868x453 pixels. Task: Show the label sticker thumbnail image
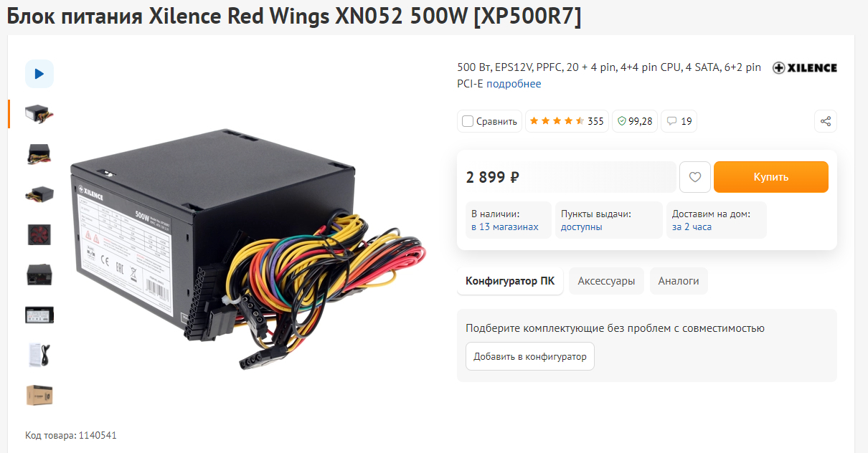(x=39, y=315)
